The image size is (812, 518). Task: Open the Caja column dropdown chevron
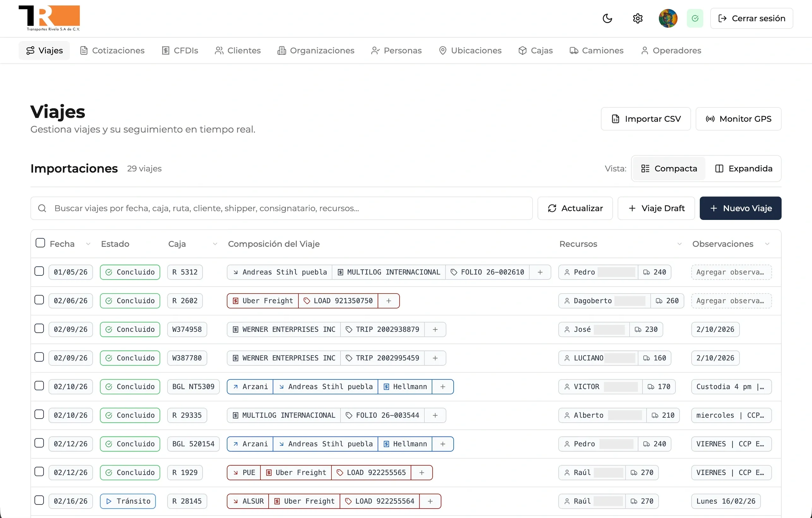pos(215,244)
